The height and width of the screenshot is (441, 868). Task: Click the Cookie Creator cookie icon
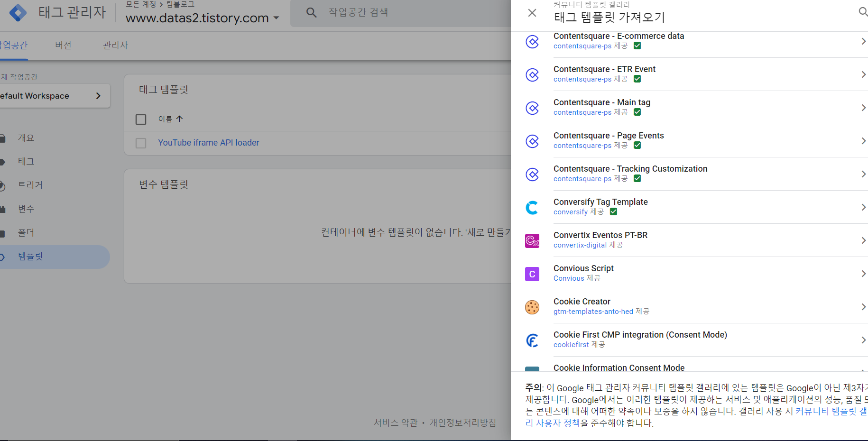532,307
